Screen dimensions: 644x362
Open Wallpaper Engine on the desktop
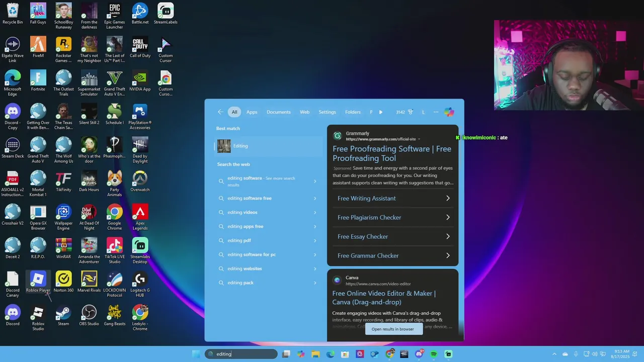(63, 217)
